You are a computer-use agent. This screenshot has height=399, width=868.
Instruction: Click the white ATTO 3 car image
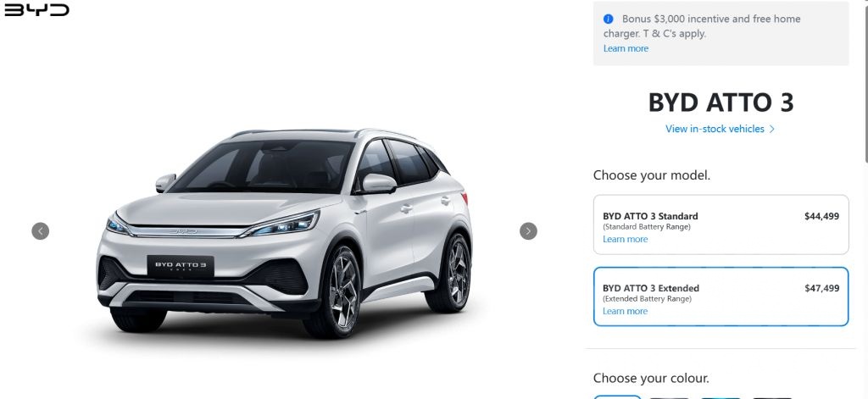[x=285, y=234]
